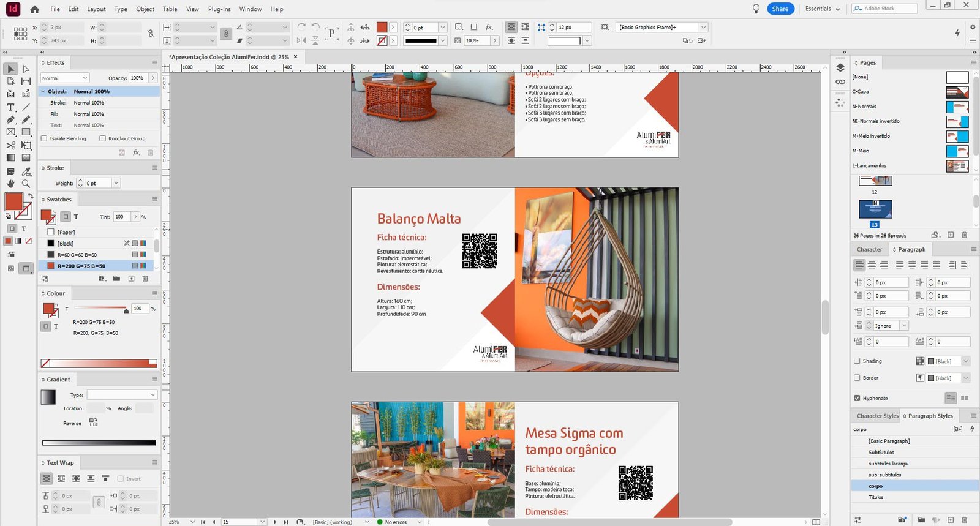Open the stroke Weight dropdown
Screen dimensions: 980x526
[116, 183]
